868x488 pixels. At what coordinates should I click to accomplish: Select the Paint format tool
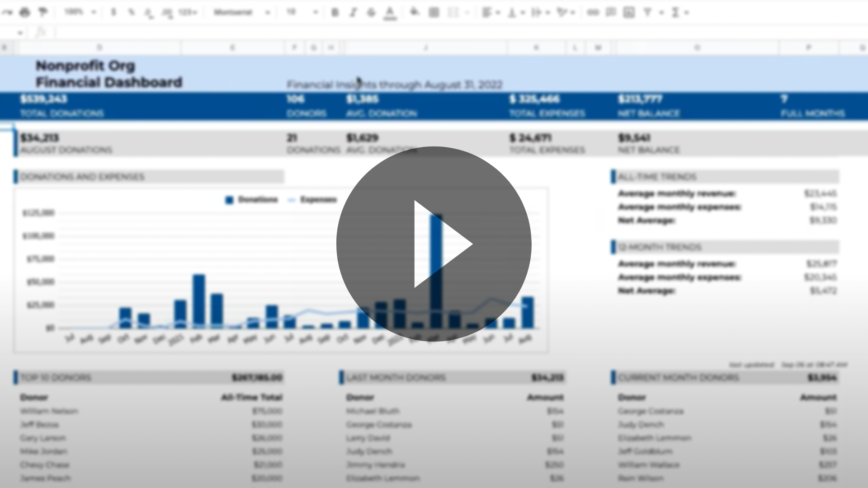click(x=43, y=12)
